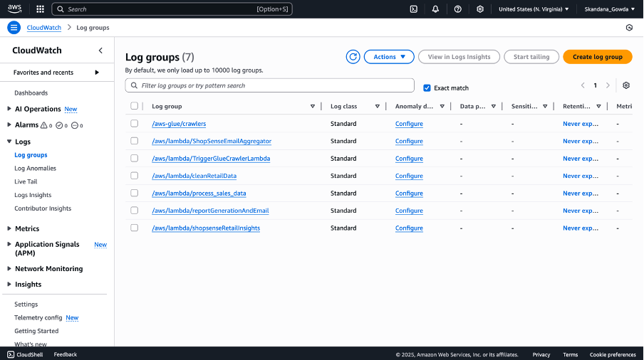Open table preferences gear icon
644x360 pixels.
point(626,85)
